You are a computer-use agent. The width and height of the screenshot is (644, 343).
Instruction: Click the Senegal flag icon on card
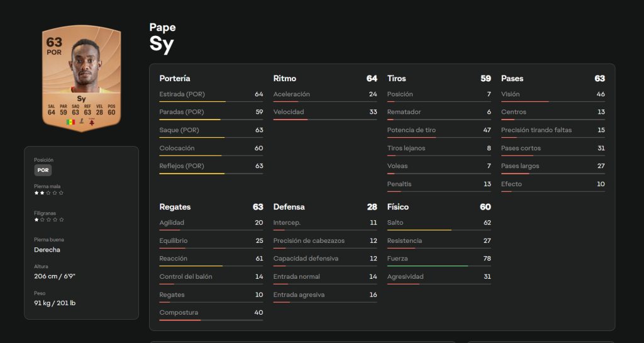(70, 121)
